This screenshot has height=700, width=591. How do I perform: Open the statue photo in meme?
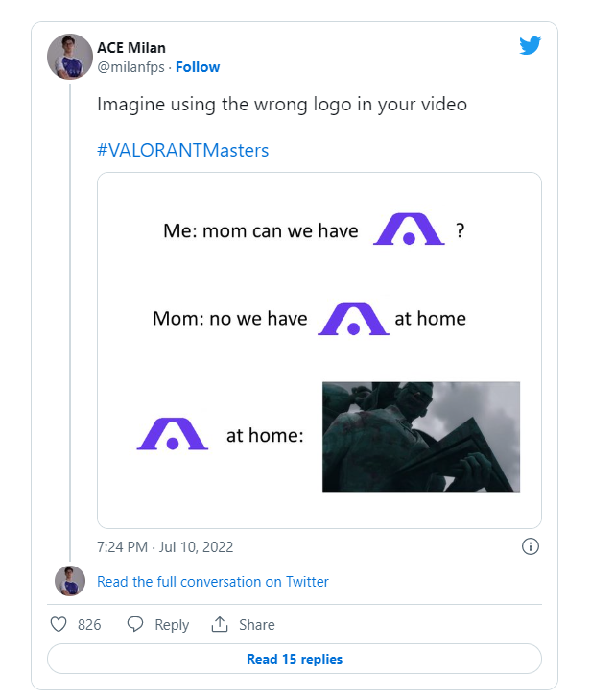[421, 437]
